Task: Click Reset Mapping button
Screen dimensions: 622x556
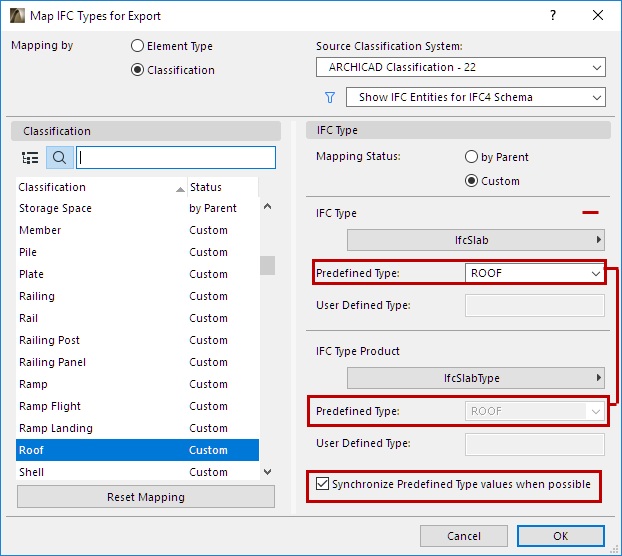Action: (x=146, y=497)
